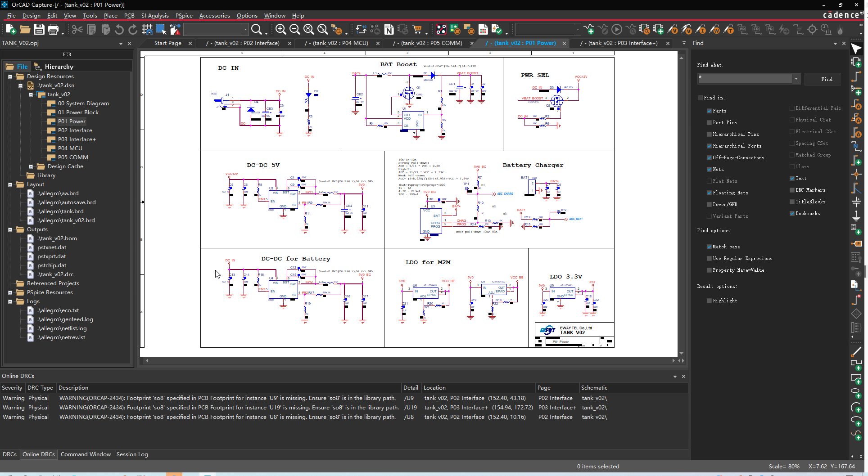The height and width of the screenshot is (476, 868).
Task: Enable the Part Pins checkbox
Action: point(709,122)
